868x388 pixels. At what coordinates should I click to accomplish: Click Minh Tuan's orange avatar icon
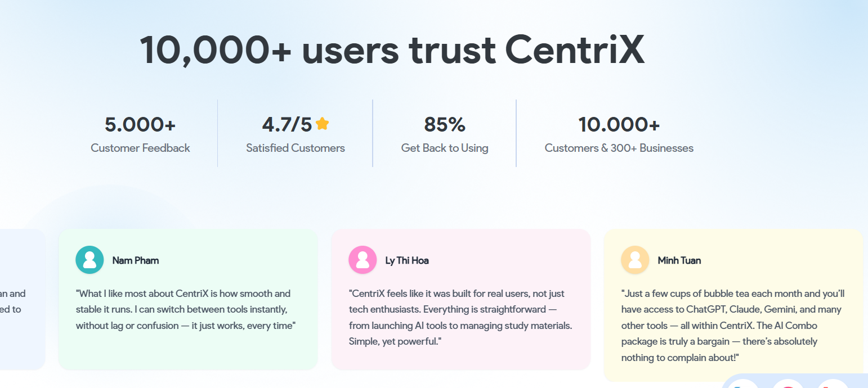tap(635, 260)
